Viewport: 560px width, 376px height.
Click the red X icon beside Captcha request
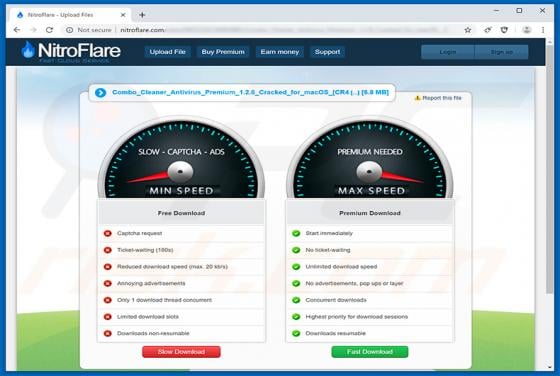108,233
